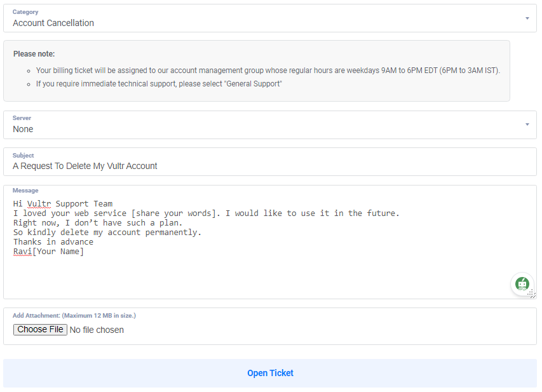Click the underlined word Vultr for spelling suggestions
This screenshot has width=542, height=392.
coord(38,203)
